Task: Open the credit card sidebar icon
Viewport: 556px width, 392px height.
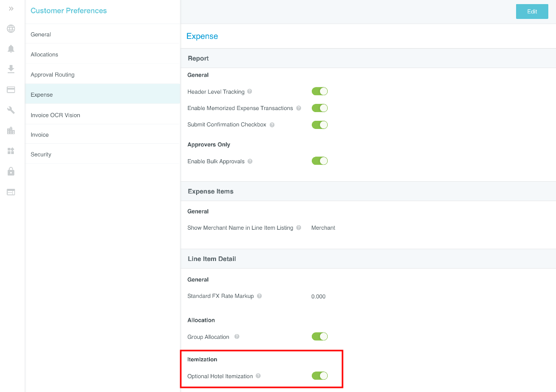Action: point(11,90)
